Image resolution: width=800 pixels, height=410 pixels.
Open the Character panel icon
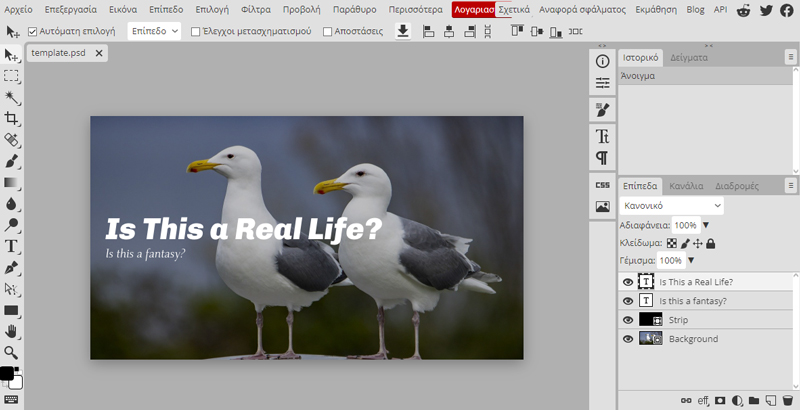(x=603, y=136)
